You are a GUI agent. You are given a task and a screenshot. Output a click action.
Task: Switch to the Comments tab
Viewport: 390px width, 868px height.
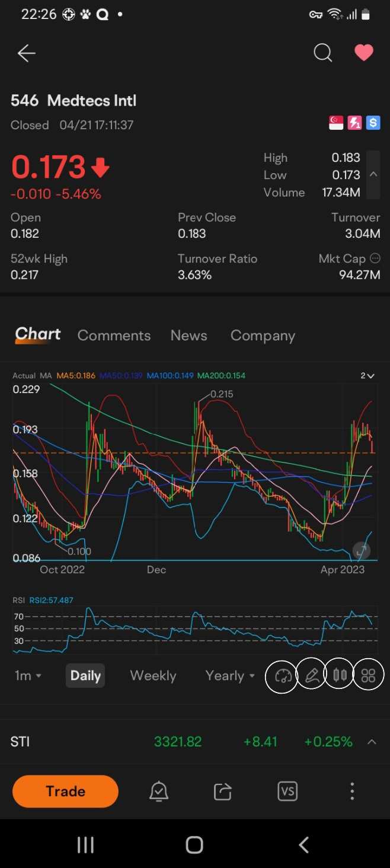(x=114, y=336)
